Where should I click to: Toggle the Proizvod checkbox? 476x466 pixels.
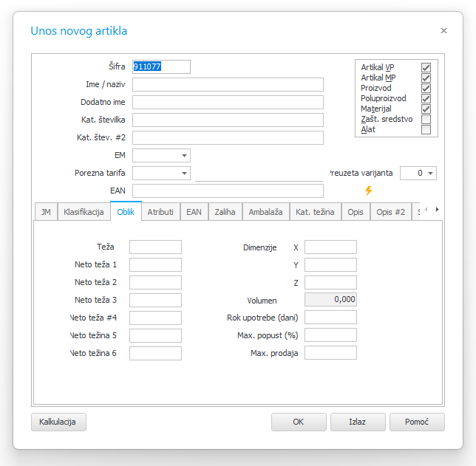(x=426, y=88)
